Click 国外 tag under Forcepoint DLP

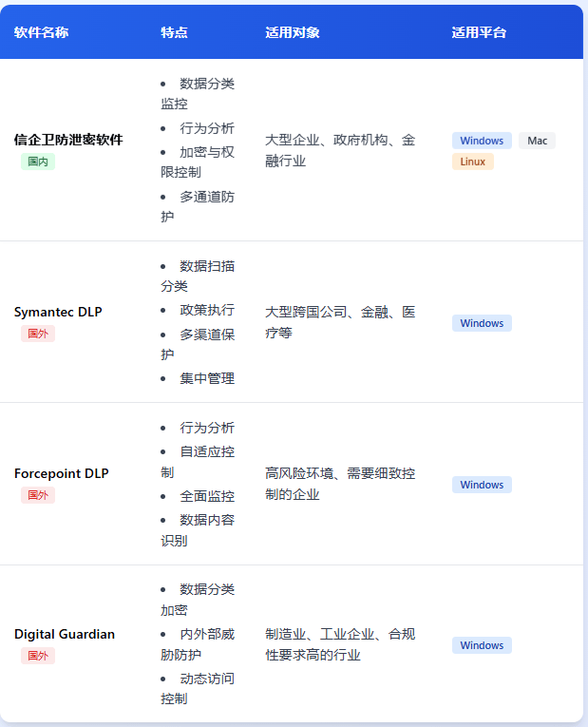click(38, 495)
